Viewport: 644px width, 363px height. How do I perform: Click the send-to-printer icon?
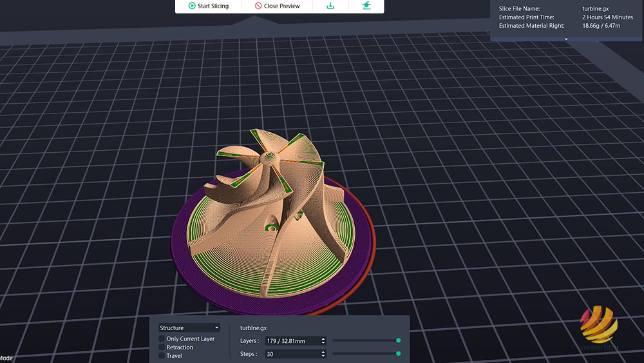[x=366, y=5]
